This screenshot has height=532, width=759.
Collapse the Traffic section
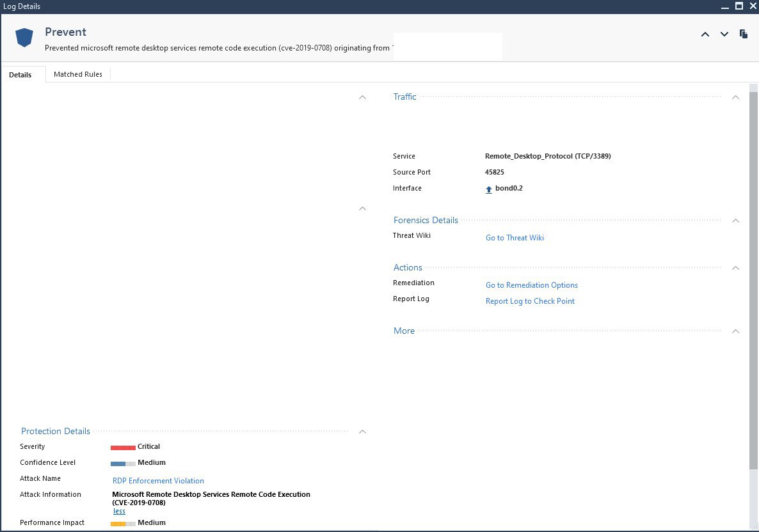coord(735,97)
